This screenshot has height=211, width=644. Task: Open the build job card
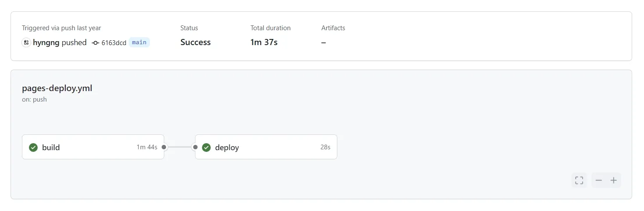93,147
